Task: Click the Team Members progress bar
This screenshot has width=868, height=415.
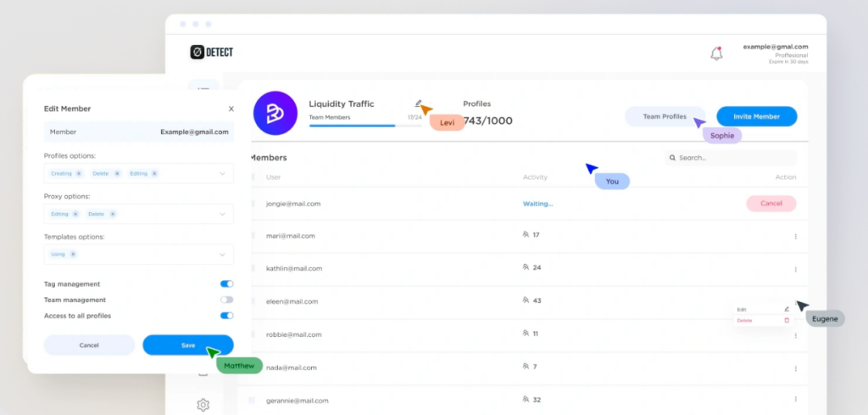Action: tap(365, 126)
